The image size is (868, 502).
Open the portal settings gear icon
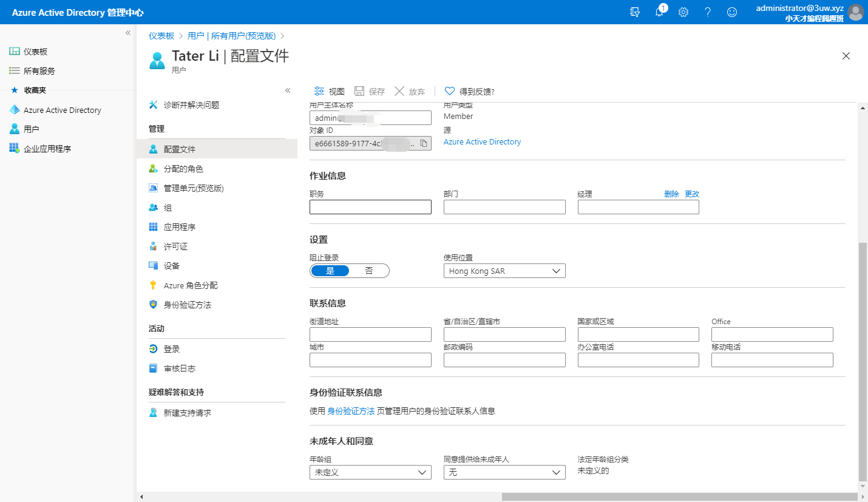tap(683, 12)
